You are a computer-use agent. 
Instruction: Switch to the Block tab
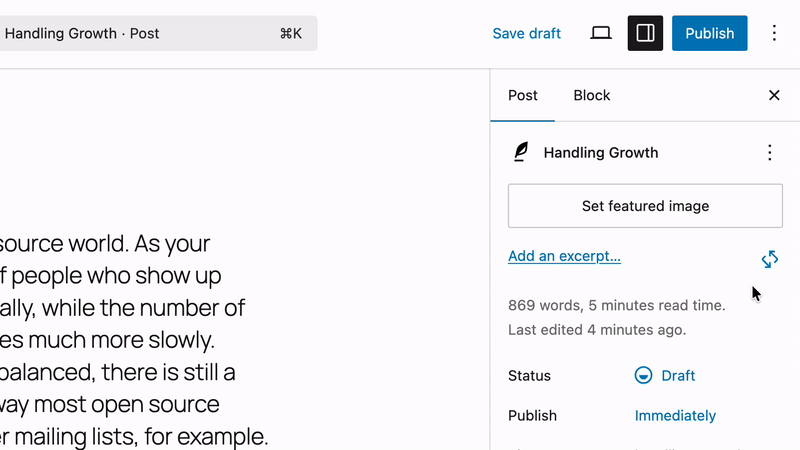click(591, 95)
